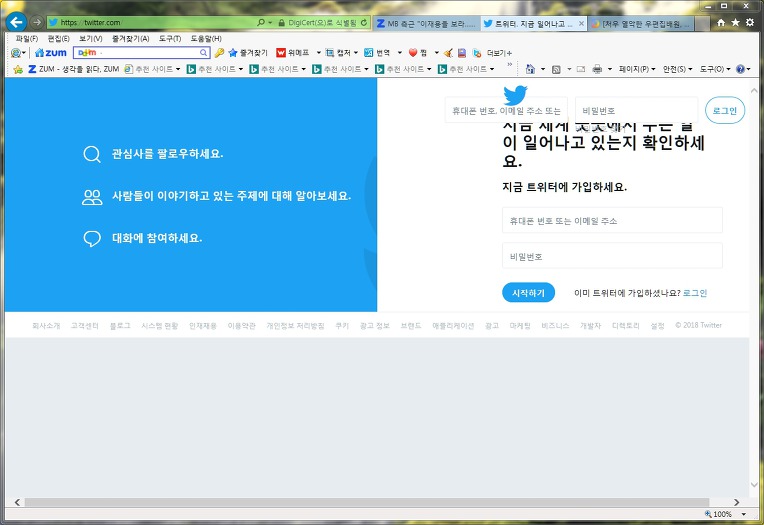Click the Print icon in command bar
This screenshot has width=764, height=525.
point(597,69)
